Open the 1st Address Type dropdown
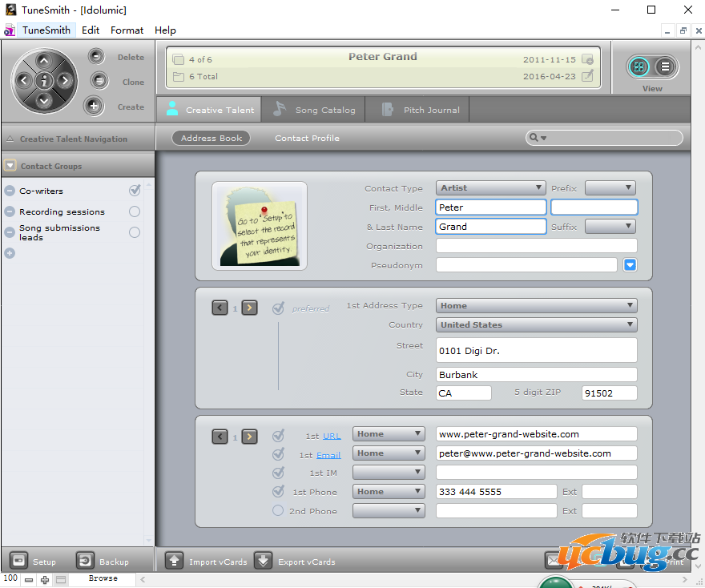Viewport: 705px width, 588px height. point(537,305)
